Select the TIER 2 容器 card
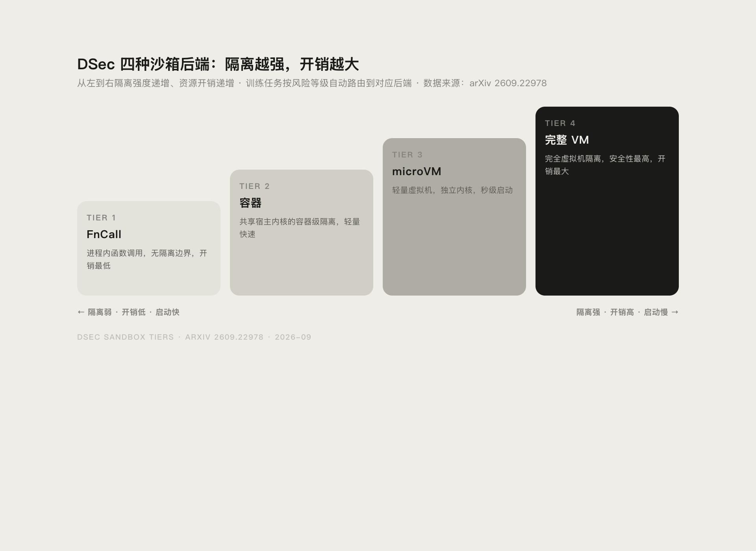 [x=302, y=233]
